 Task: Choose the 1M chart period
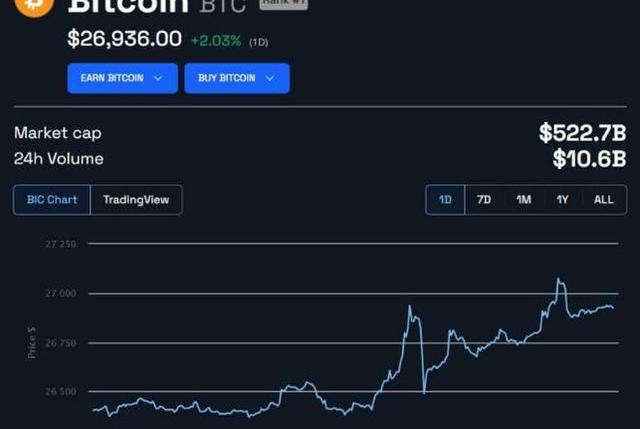pyautogui.click(x=523, y=200)
